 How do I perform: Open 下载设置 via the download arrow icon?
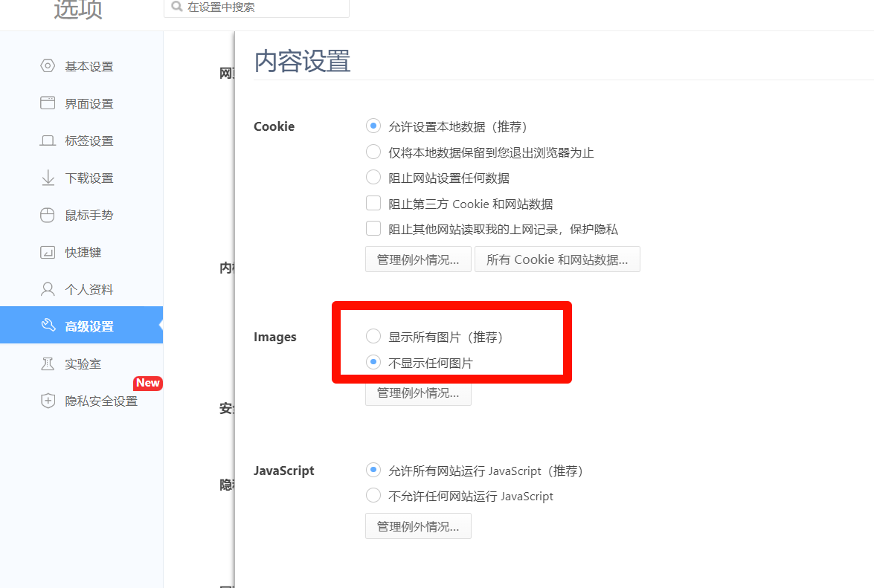[47, 177]
